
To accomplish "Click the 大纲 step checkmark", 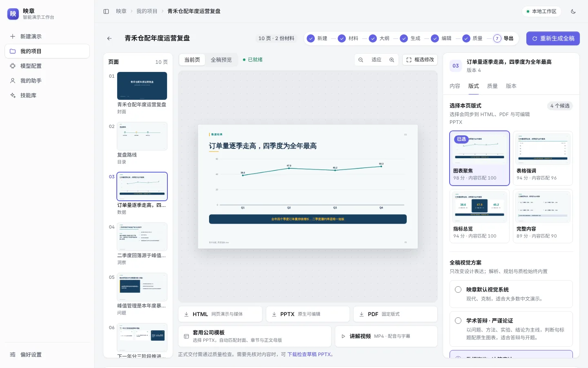I will [x=373, y=38].
